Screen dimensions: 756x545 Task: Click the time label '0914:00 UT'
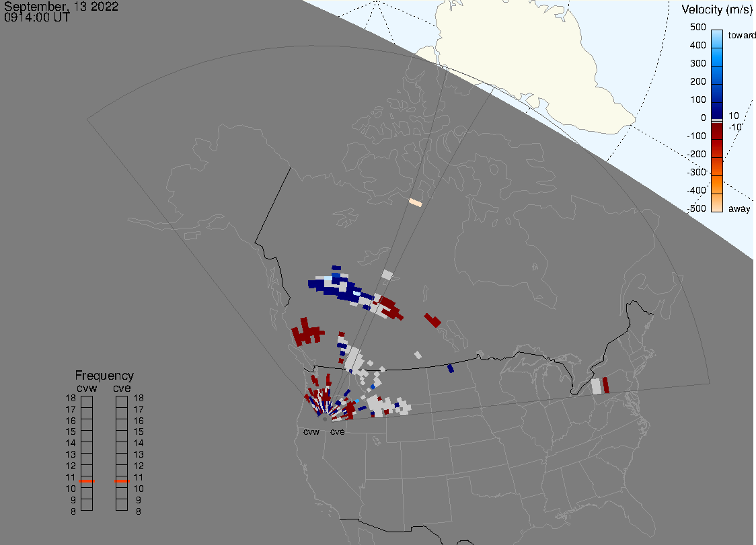pyautogui.click(x=36, y=17)
